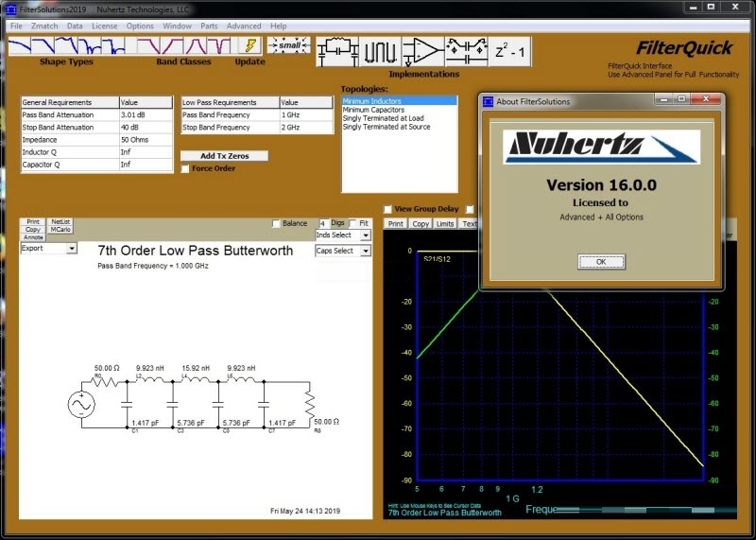Screen dimensions: 756x540
Task: Open the Data menu
Action: [75, 26]
